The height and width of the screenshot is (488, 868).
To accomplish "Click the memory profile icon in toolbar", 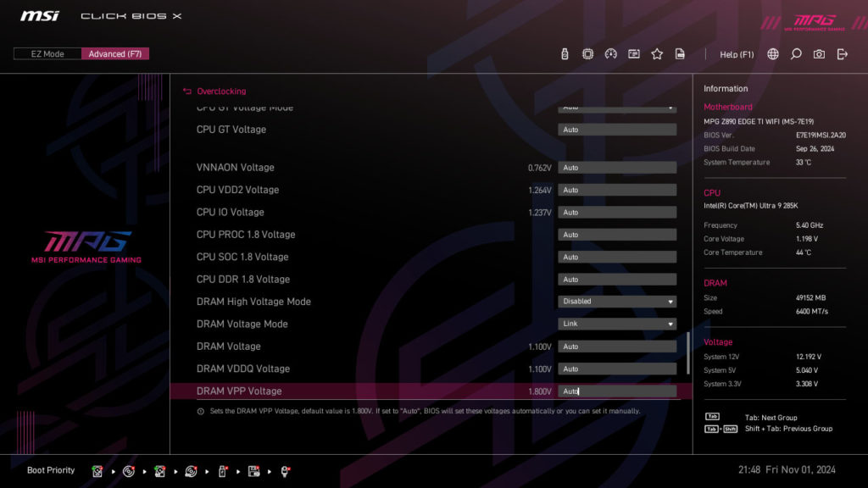I will pyautogui.click(x=633, y=53).
